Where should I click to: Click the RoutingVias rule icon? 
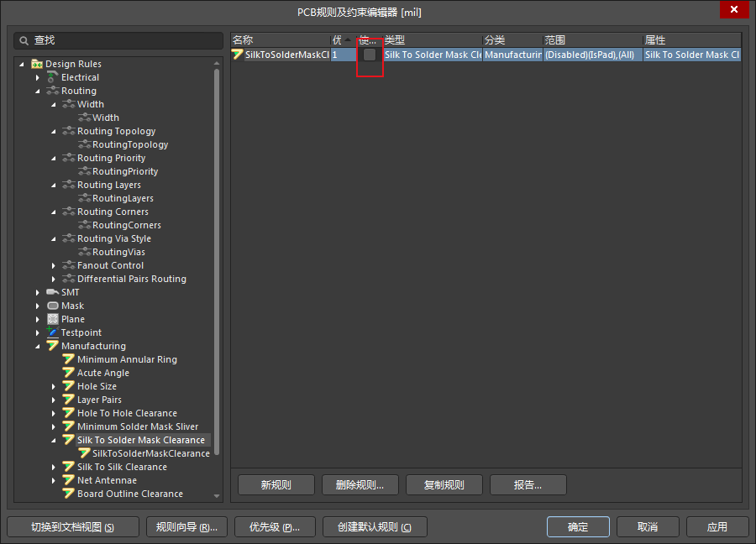(x=84, y=252)
